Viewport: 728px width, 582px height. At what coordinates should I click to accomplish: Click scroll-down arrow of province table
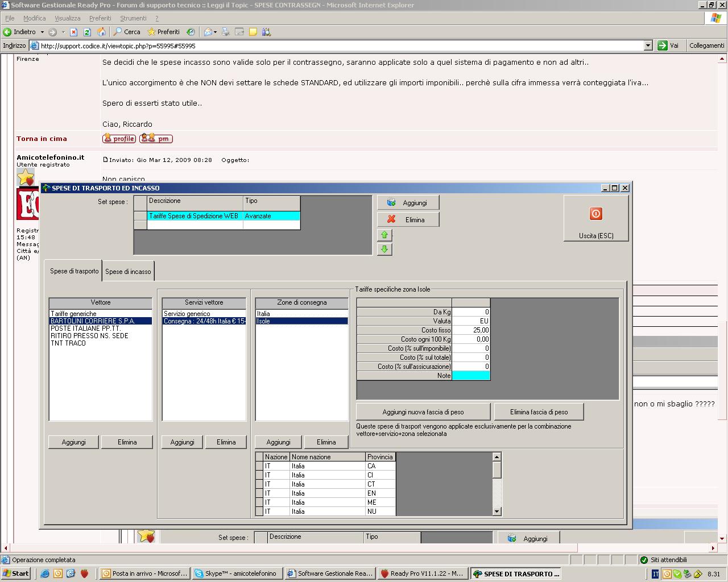497,512
